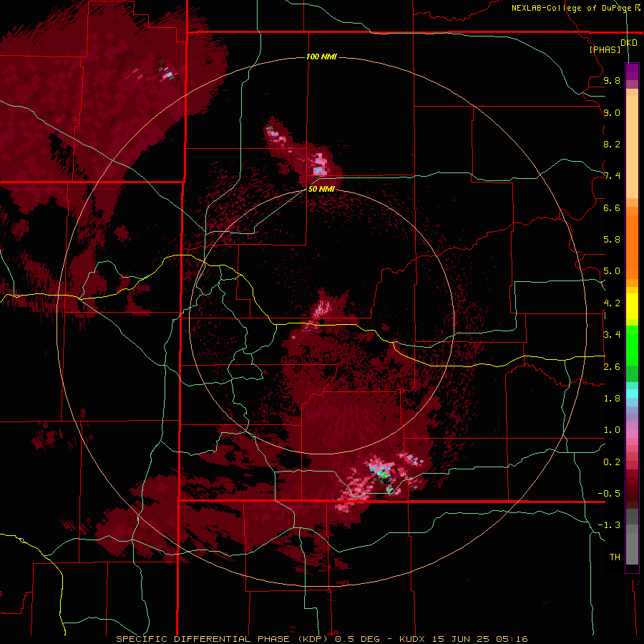This screenshot has height=644, width=644.
Task: Click the yellow segment of the color legend
Action: (632, 306)
